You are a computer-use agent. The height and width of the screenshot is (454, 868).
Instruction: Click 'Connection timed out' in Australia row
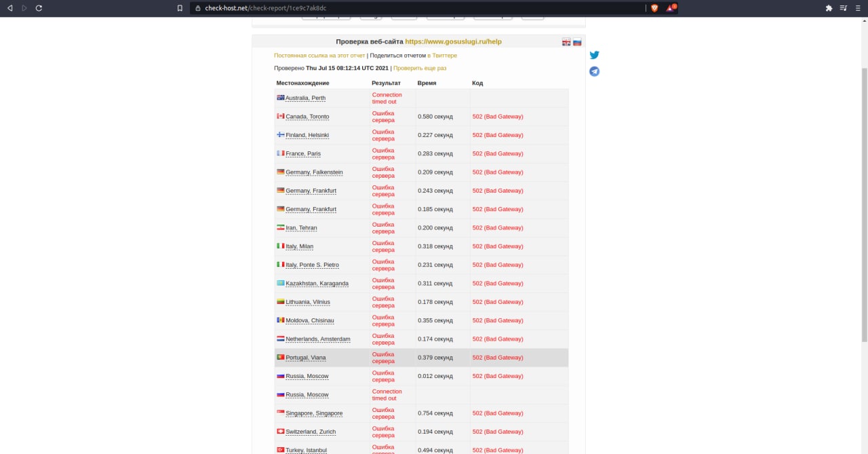click(x=387, y=98)
